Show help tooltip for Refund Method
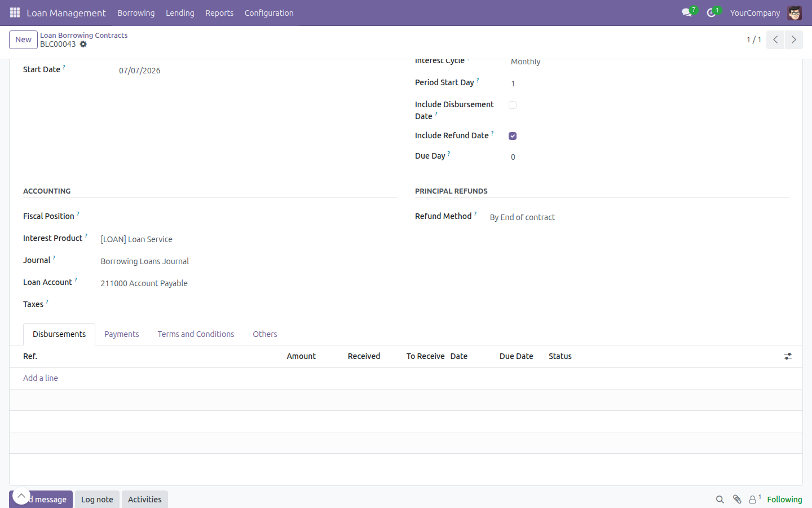The image size is (812, 508). tap(475, 213)
